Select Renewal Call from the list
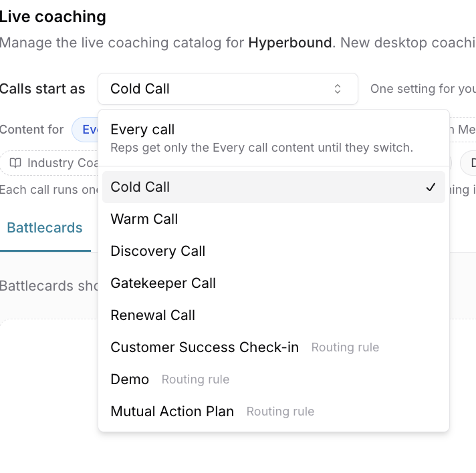Image resolution: width=476 pixels, height=473 pixels. (x=273, y=315)
